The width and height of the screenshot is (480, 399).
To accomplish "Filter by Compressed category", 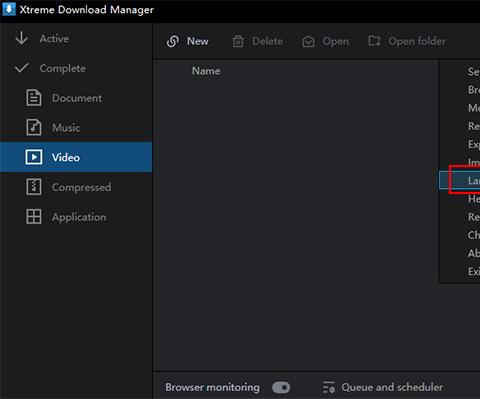I will pos(81,187).
